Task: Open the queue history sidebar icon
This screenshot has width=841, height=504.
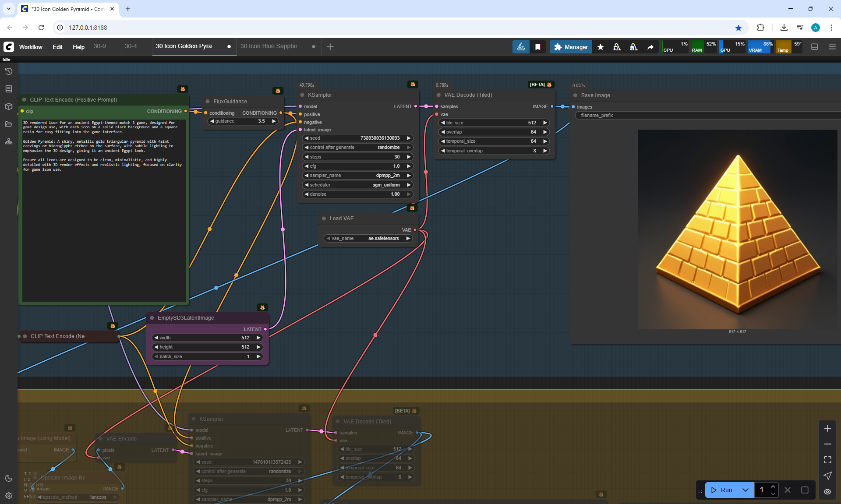Action: [x=8, y=71]
